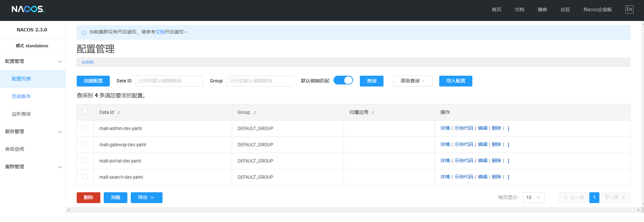
Task: Open 示例代码 for mall-gateway-dev.yaml
Action: pos(464,145)
